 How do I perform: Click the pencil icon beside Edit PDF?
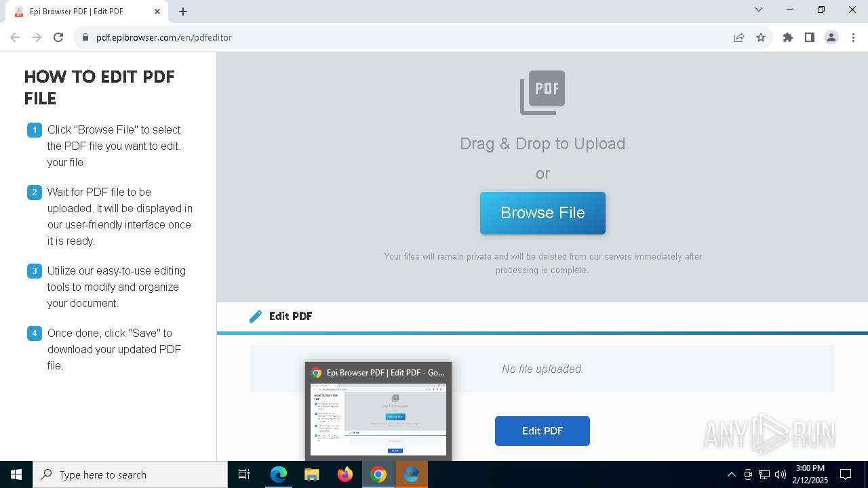(x=256, y=316)
